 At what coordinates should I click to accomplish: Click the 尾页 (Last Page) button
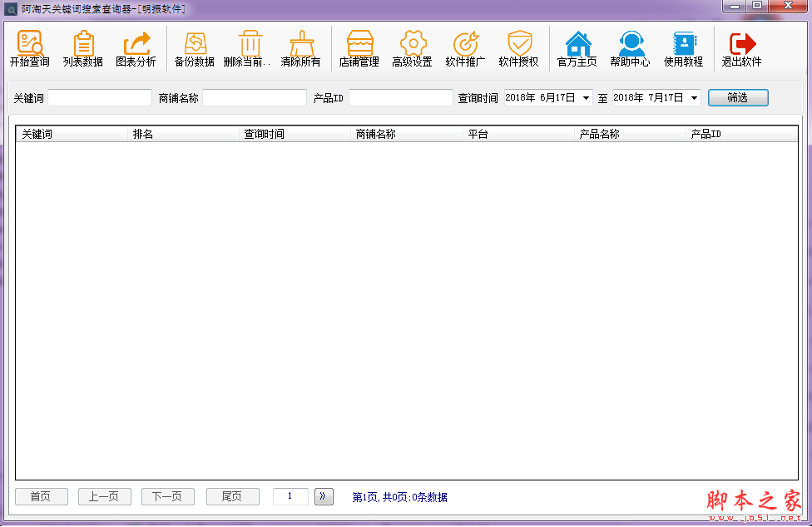pyautogui.click(x=232, y=496)
